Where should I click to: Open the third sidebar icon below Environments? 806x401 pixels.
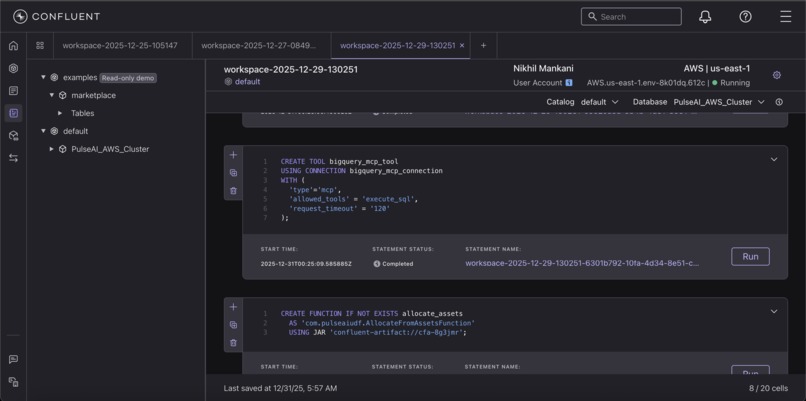click(x=13, y=91)
